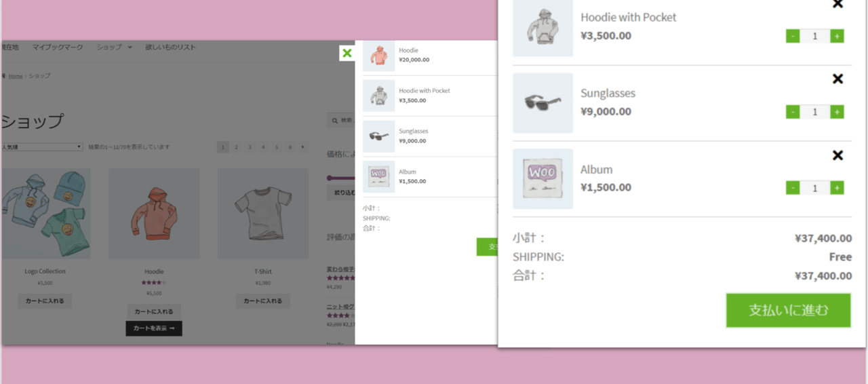This screenshot has height=384, width=868.
Task: Increase Hoodie with Pocket quantity
Action: pyautogui.click(x=837, y=36)
